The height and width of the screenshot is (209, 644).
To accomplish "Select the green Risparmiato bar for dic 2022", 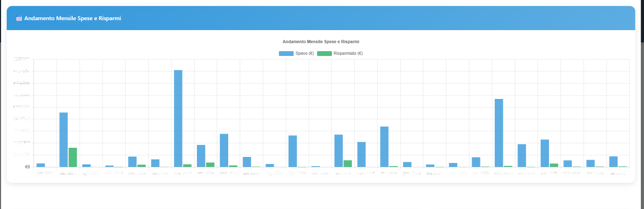I will (x=73, y=157).
